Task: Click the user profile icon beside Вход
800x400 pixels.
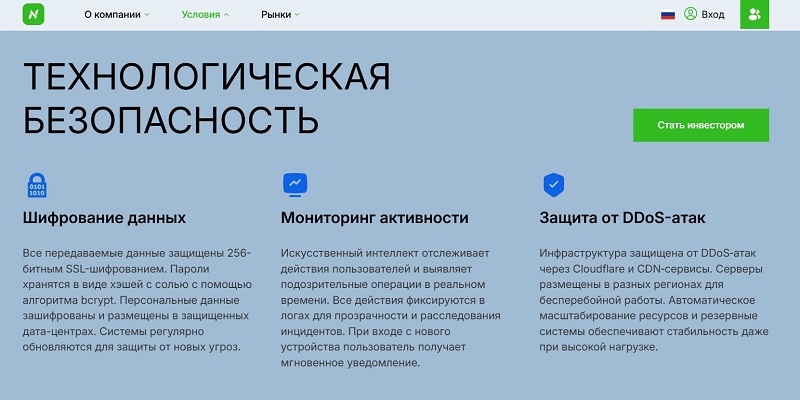Action: [x=690, y=15]
